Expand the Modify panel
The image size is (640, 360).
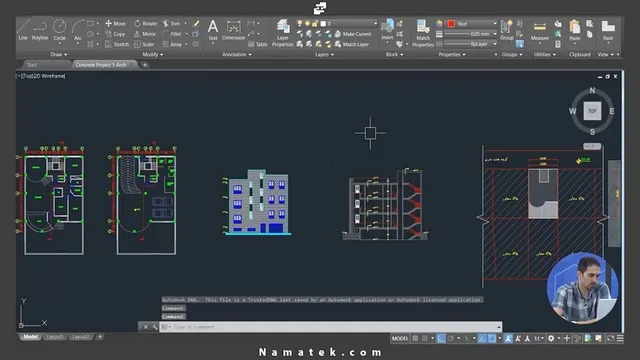tap(153, 54)
